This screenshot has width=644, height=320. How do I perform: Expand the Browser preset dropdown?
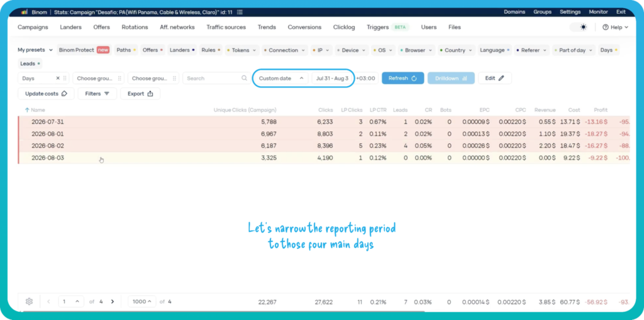pyautogui.click(x=416, y=50)
